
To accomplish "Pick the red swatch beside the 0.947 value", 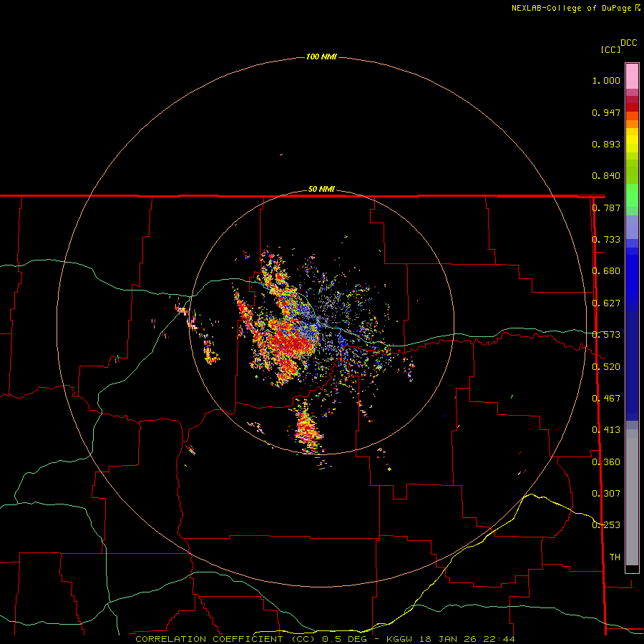I will (632, 107).
